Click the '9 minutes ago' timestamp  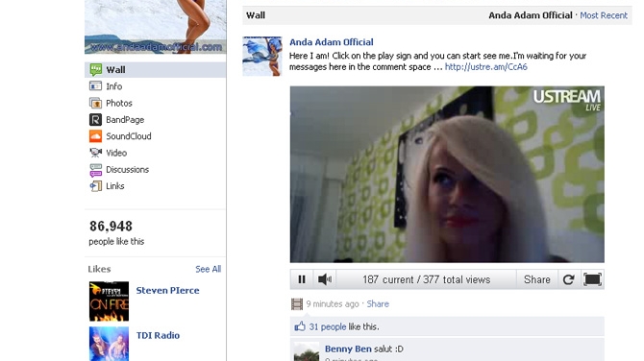[x=333, y=304]
